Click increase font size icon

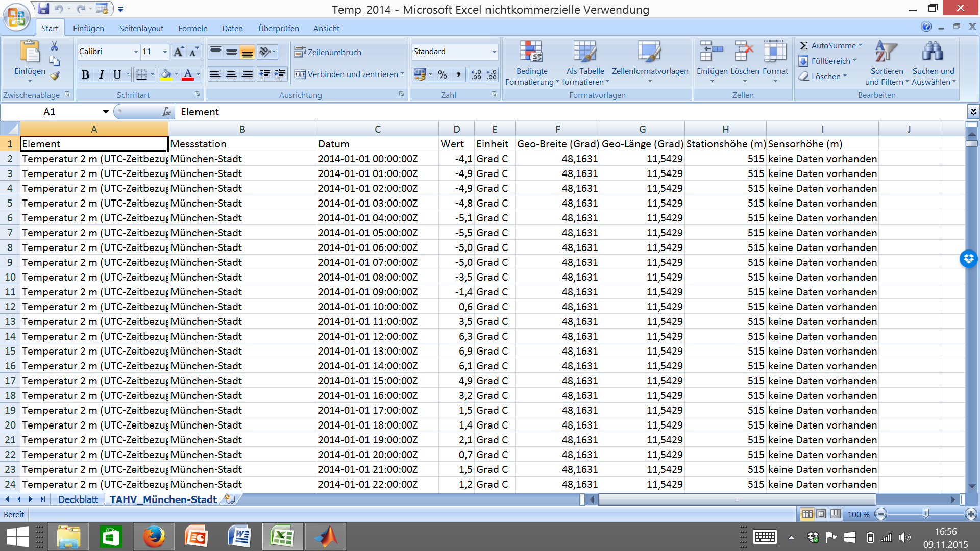[x=179, y=52]
